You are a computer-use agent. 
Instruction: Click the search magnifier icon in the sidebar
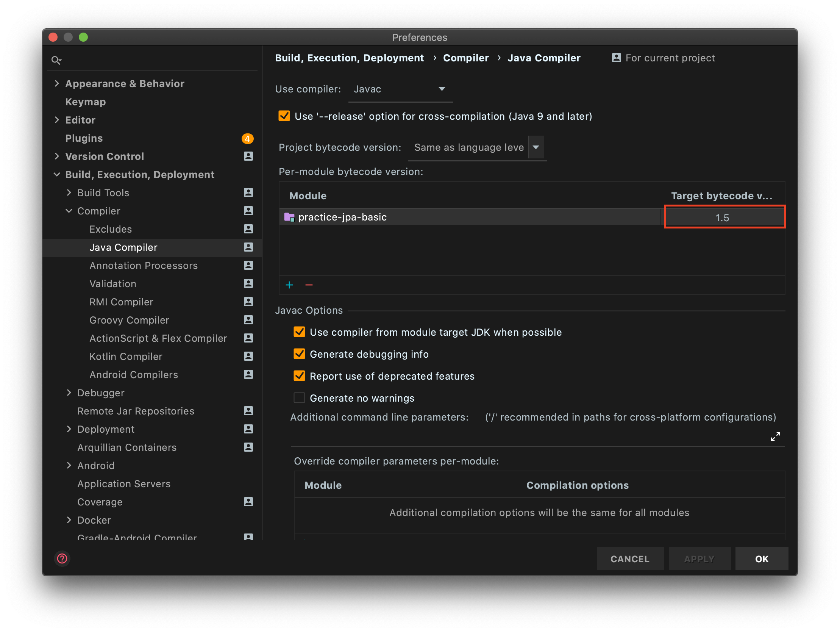pyautogui.click(x=56, y=60)
